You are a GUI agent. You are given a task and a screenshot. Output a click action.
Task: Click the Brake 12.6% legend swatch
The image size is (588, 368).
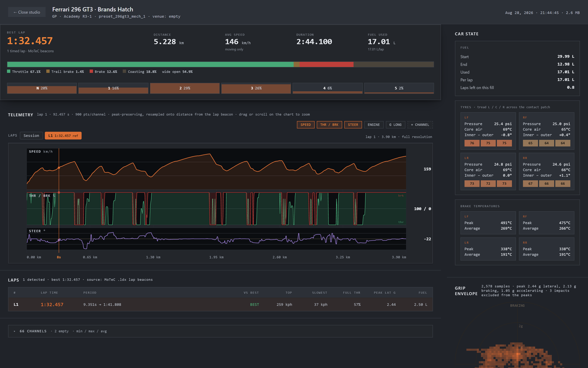pos(91,71)
